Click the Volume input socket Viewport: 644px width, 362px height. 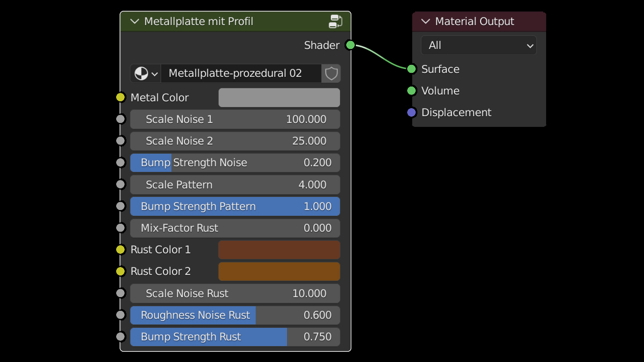[412, 90]
